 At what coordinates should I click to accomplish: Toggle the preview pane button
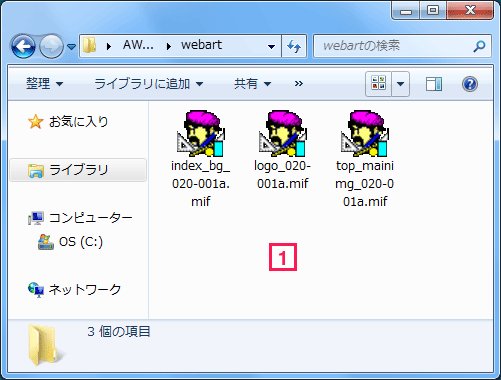pyautogui.click(x=434, y=84)
